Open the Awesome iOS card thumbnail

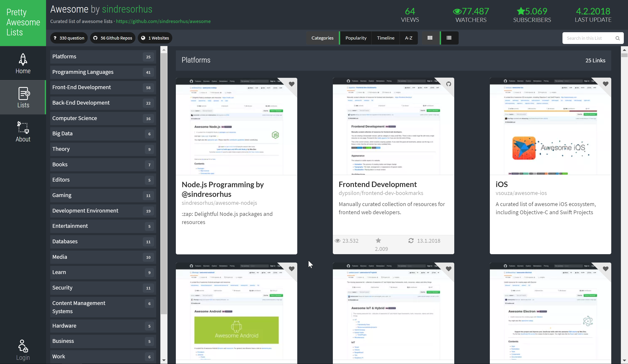click(x=550, y=126)
